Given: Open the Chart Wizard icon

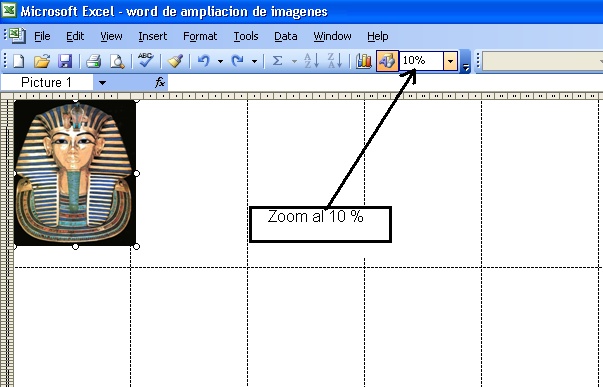Looking at the screenshot, I should coord(363,61).
